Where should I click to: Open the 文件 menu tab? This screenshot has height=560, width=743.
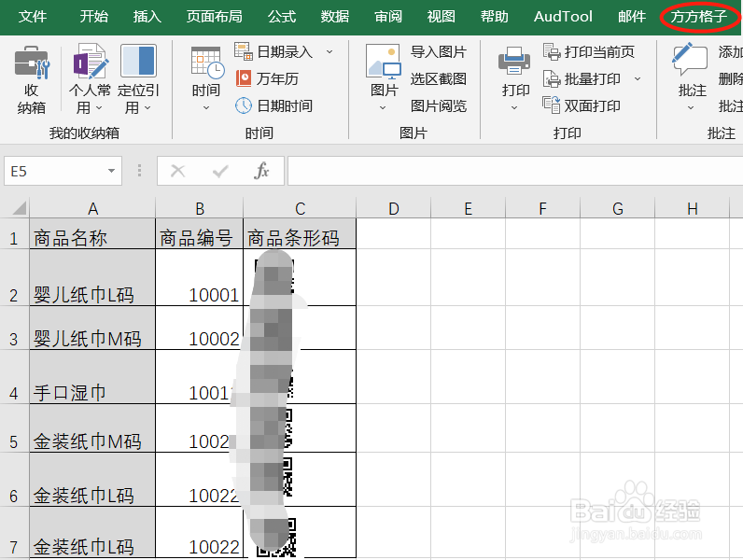[33, 17]
